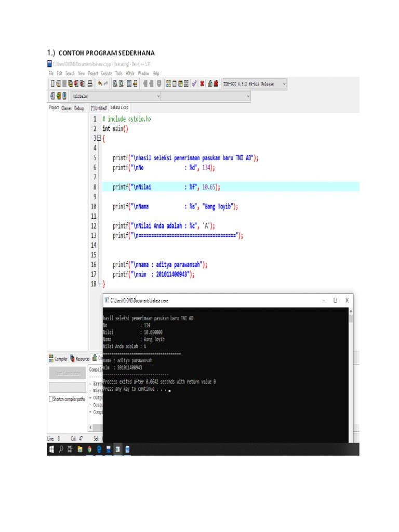Click the compile log left scroll arrow
This screenshot has width=399, height=532.
pos(90,427)
